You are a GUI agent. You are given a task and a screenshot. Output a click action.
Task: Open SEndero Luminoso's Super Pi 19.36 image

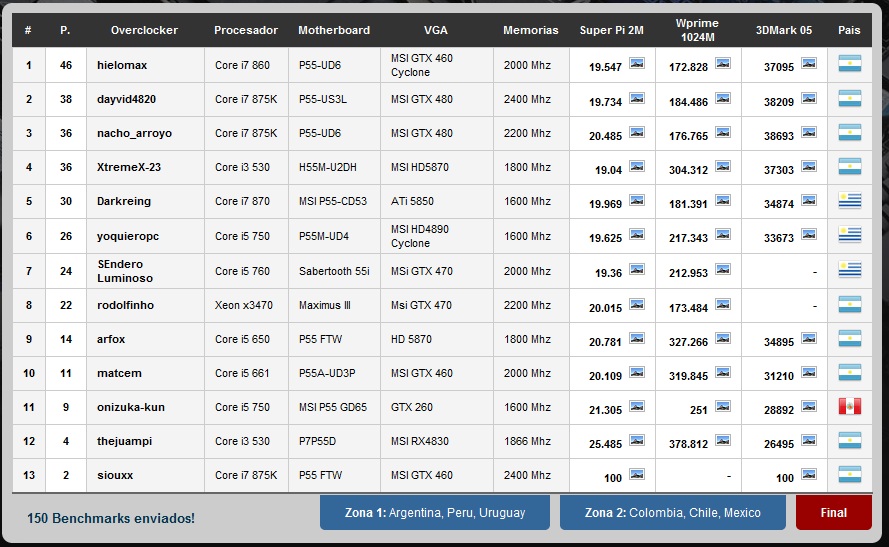pos(637,270)
